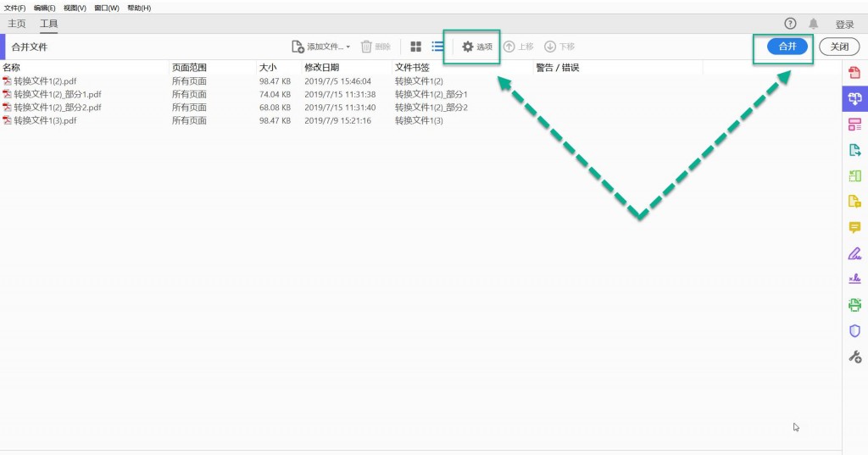The width and height of the screenshot is (868, 455).
Task: Open the signature x-line sidebar tool
Action: click(854, 279)
